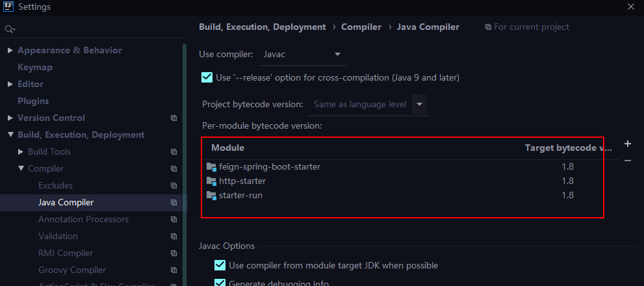This screenshot has width=644, height=286.
Task: Click the Build, Execution, Deployment breadcrumb
Action: (262, 27)
